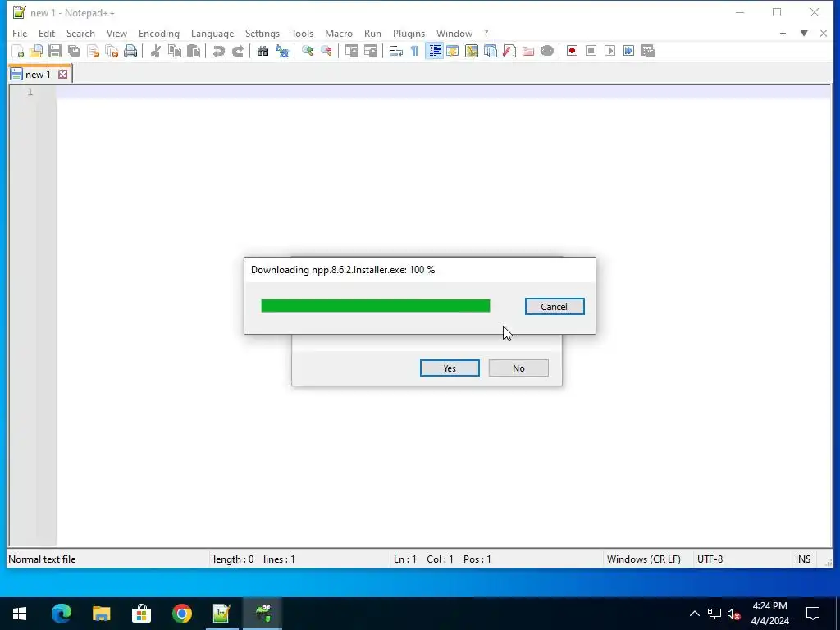The image size is (840, 630).
Task: Open Folder as Workspace icon
Action: pos(528,51)
